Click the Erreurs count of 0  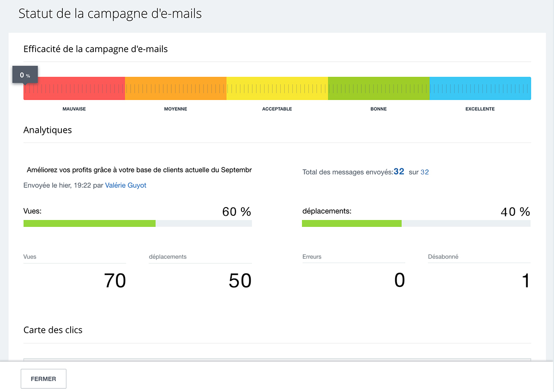pyautogui.click(x=399, y=280)
